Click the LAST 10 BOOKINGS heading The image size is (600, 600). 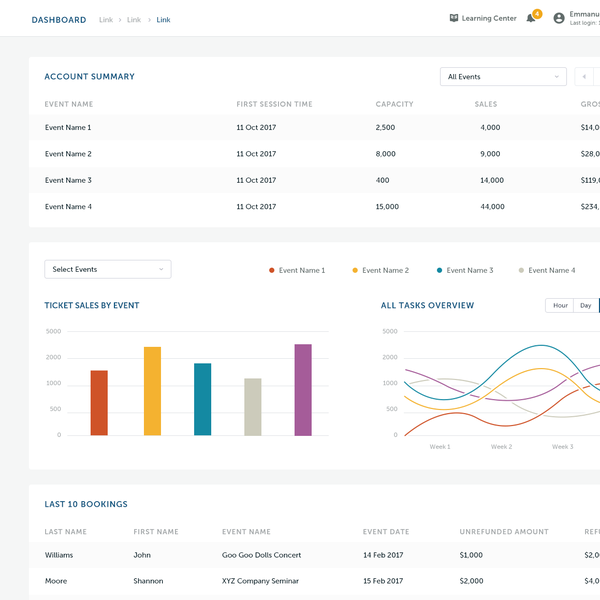(x=86, y=504)
